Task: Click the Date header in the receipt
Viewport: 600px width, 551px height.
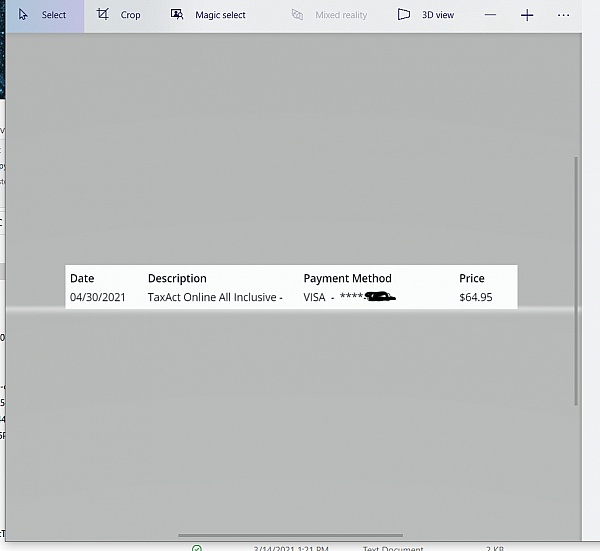Action: coord(82,278)
